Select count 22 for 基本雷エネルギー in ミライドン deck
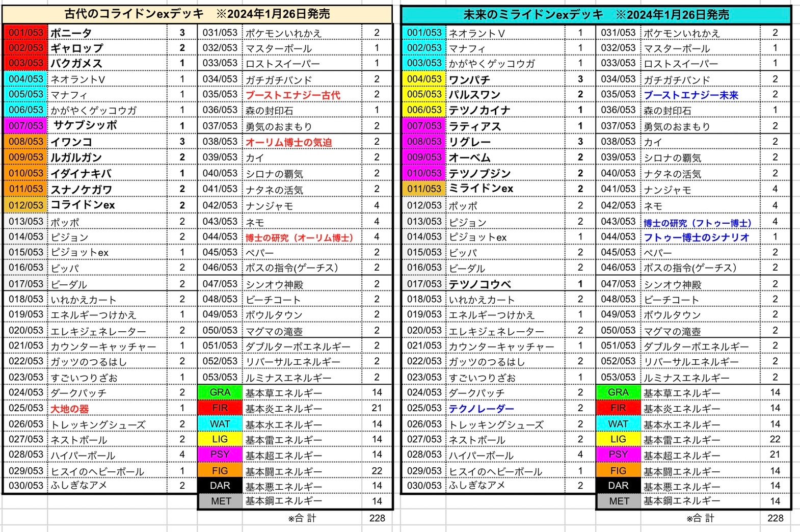The image size is (800, 532). [x=775, y=439]
